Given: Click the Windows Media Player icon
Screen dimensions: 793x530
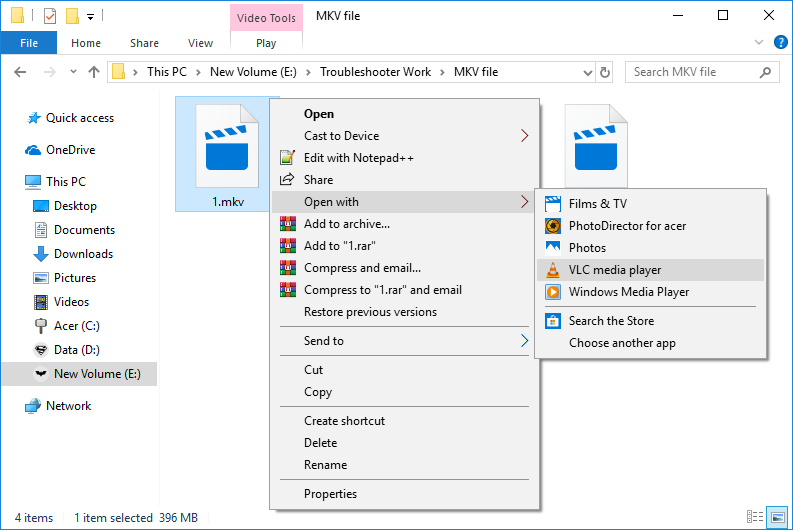Looking at the screenshot, I should click(553, 292).
